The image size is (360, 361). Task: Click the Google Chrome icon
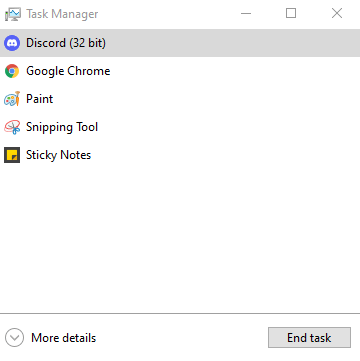(x=12, y=71)
